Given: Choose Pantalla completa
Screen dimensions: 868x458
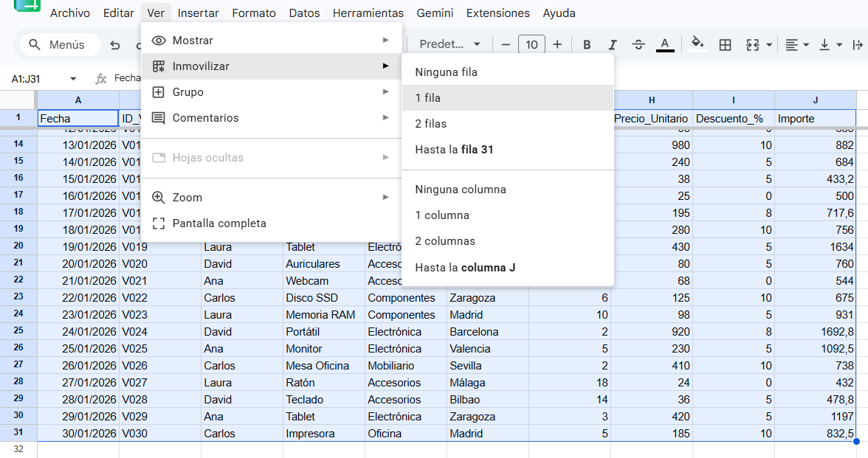Looking at the screenshot, I should coord(272,223).
